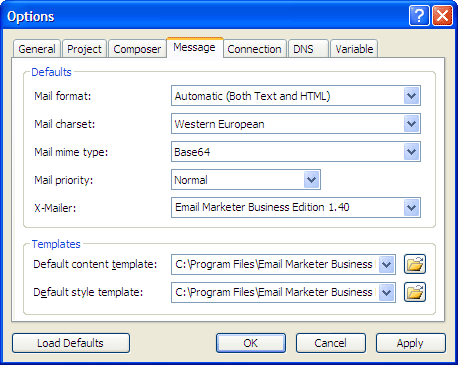Viewport: 458px width, 365px height.
Task: Open the Composer tab
Action: click(x=137, y=49)
